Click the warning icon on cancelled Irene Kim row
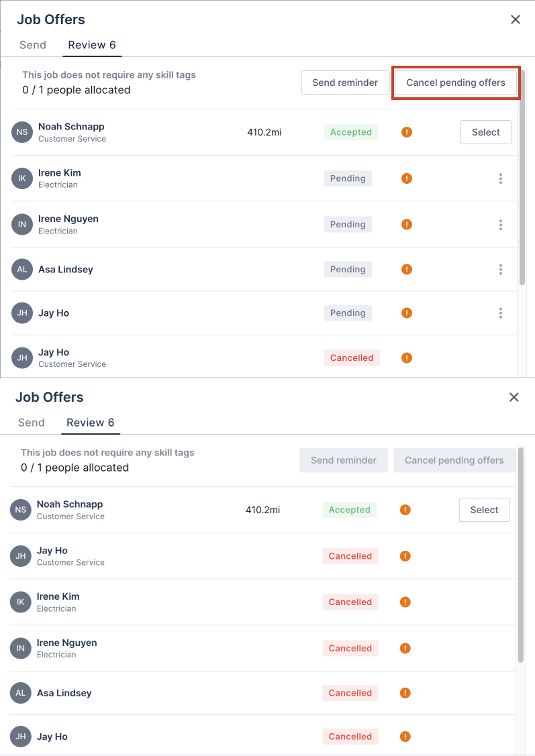The height and width of the screenshot is (756, 535). pos(405,602)
